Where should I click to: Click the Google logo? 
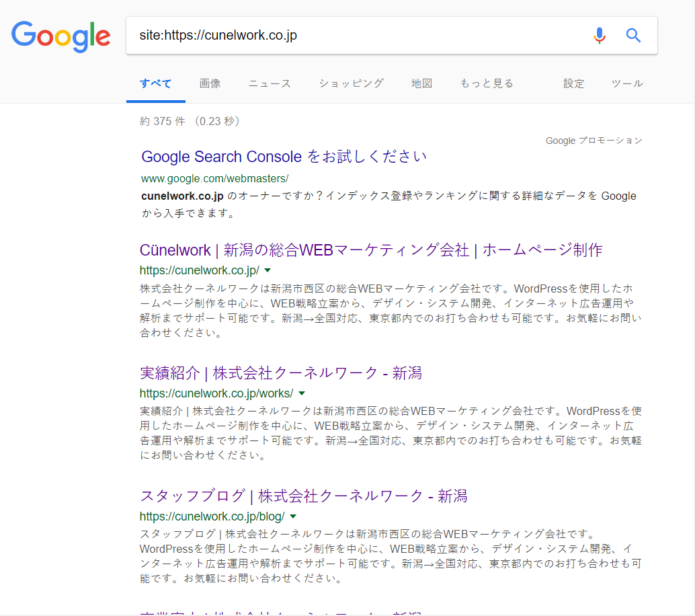(x=60, y=36)
